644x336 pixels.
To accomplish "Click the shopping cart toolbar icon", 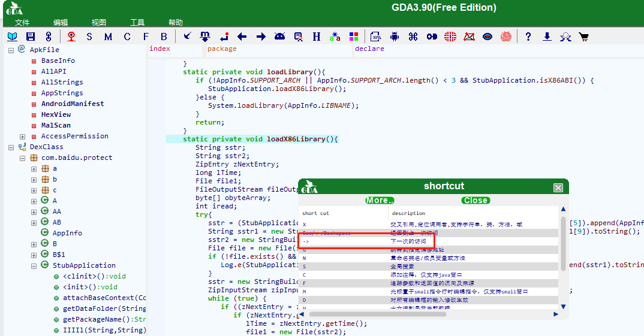I will 583,37.
